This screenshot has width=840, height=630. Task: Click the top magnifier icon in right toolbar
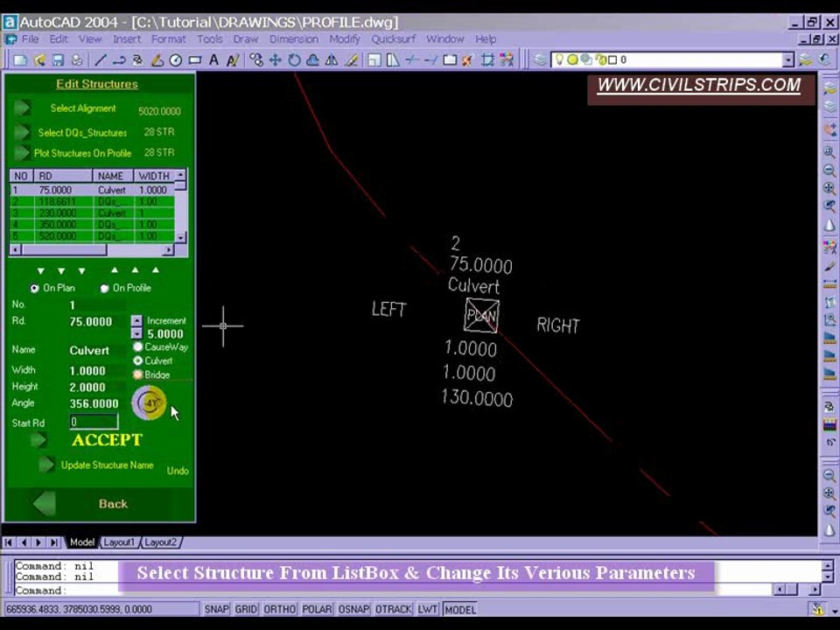pyautogui.click(x=829, y=152)
